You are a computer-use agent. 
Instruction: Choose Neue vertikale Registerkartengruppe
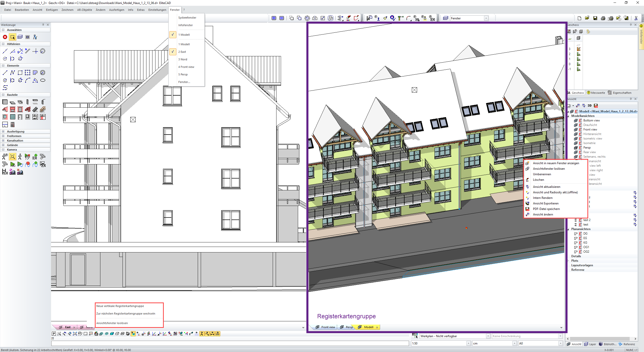(120, 306)
